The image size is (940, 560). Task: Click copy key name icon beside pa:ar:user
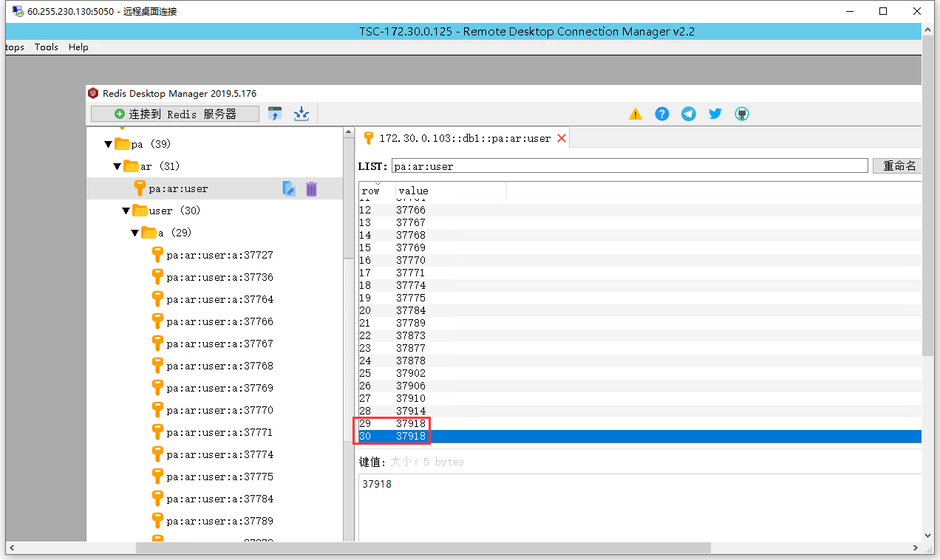(289, 189)
